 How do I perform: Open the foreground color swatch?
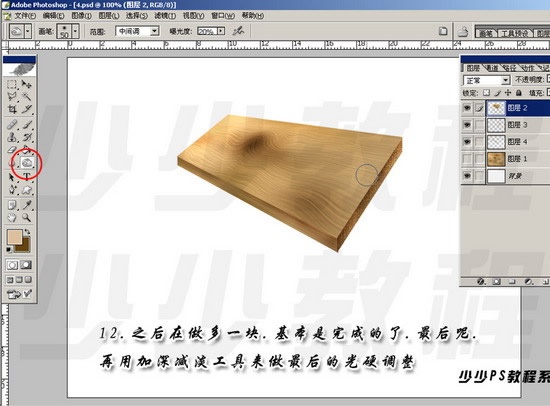pos(15,237)
